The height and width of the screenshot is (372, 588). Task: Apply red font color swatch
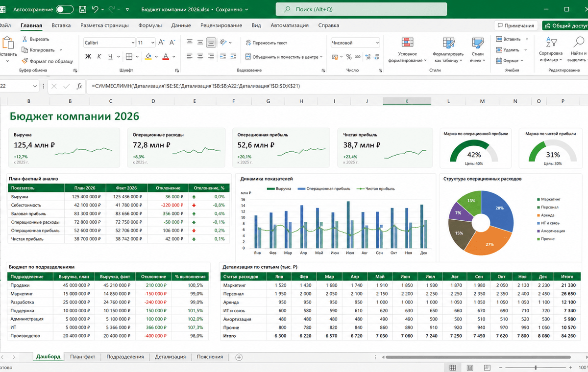click(x=167, y=57)
